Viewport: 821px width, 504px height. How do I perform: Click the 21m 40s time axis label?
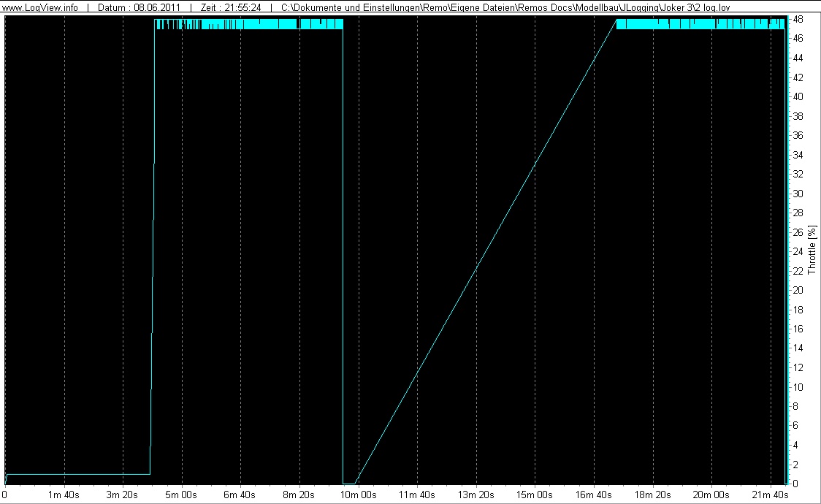[x=770, y=495]
